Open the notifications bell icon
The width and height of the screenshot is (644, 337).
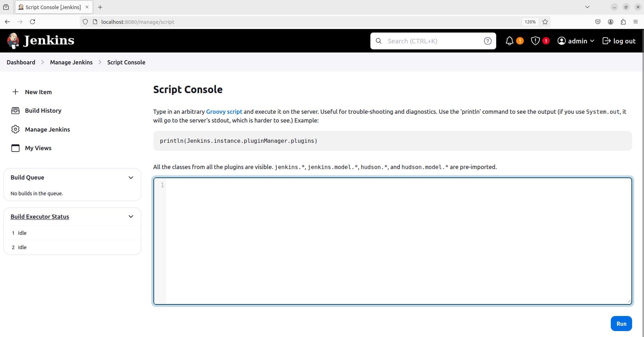[509, 41]
